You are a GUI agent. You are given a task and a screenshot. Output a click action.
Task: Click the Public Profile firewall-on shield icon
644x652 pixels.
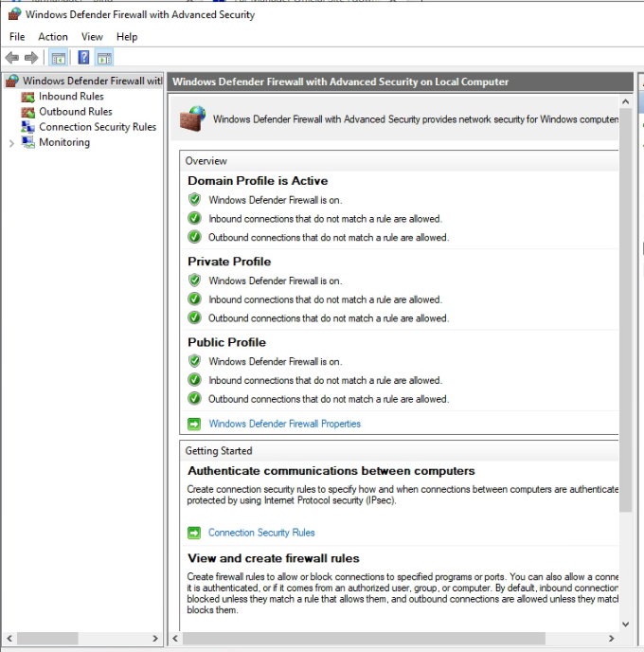(x=194, y=361)
